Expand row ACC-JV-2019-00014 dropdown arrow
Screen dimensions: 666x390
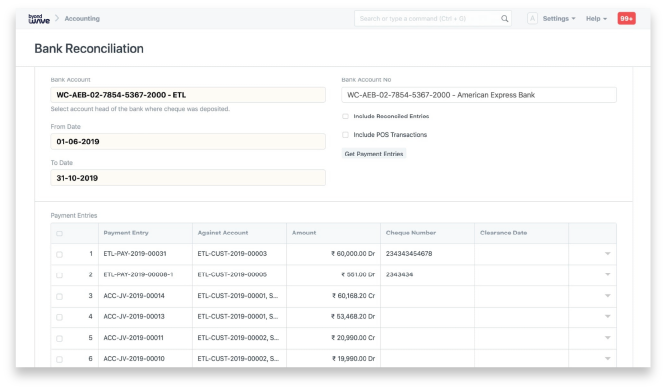point(607,296)
